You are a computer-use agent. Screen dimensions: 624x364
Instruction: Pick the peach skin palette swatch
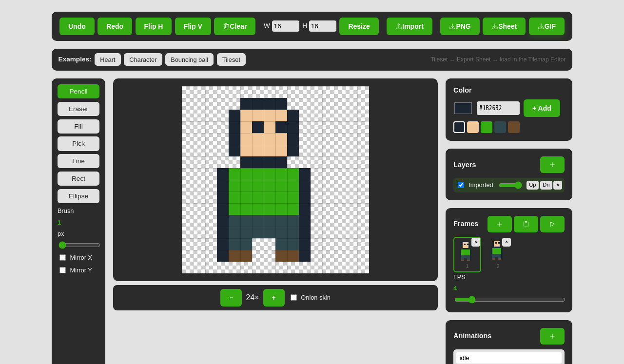pos(473,127)
